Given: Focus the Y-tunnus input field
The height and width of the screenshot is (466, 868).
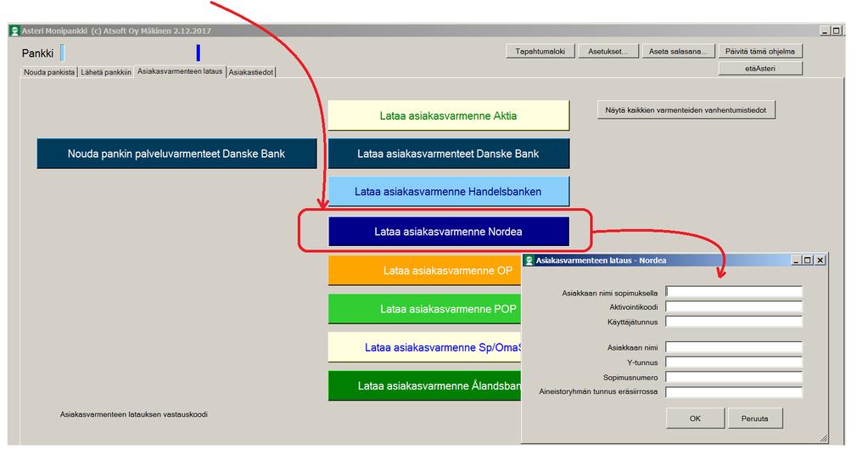Looking at the screenshot, I should (x=733, y=362).
